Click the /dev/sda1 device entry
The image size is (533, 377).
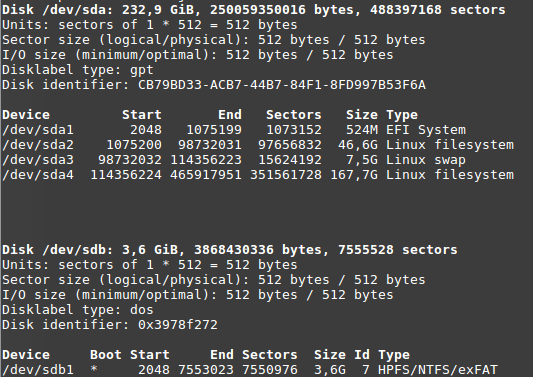click(38, 130)
